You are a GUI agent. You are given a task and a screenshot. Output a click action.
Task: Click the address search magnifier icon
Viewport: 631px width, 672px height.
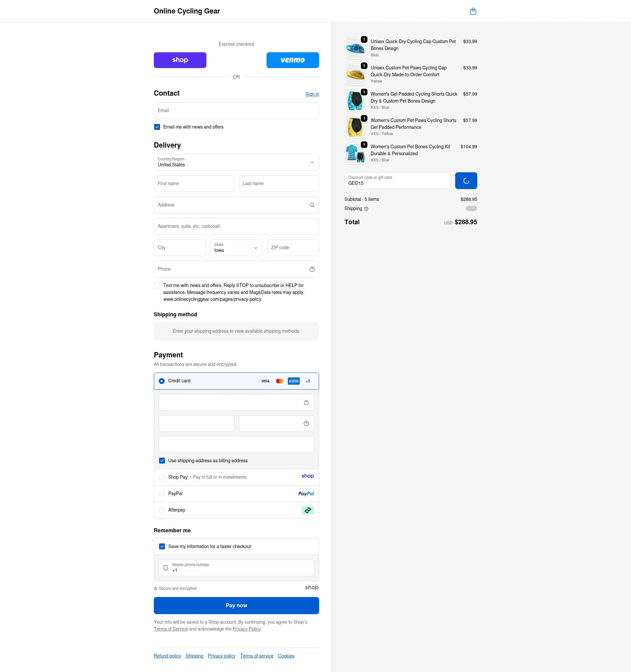[312, 205]
